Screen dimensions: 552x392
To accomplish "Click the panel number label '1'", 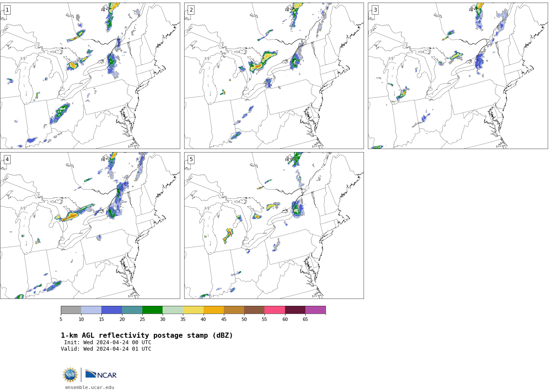I will (x=7, y=10).
